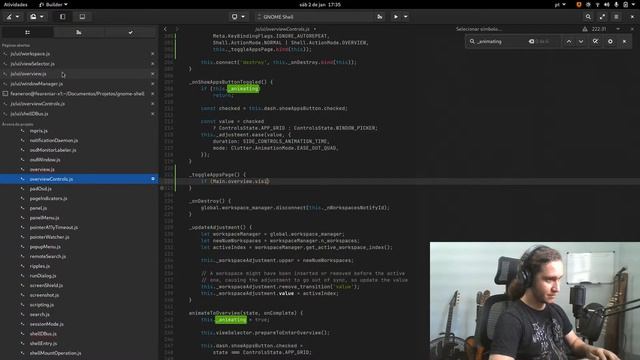Screen dimensions: 640x360
Task: Open js/ui/shellDBus.js from open pages
Action: pos(29,114)
